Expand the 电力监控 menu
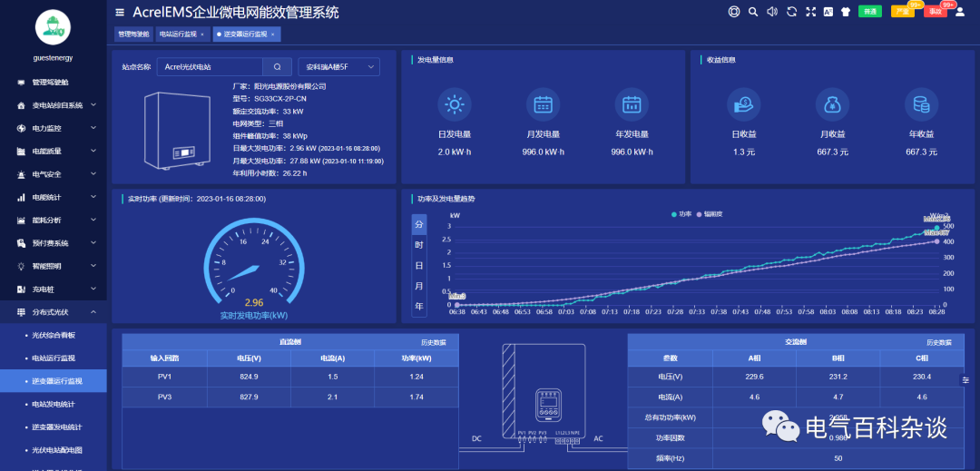 (54, 128)
